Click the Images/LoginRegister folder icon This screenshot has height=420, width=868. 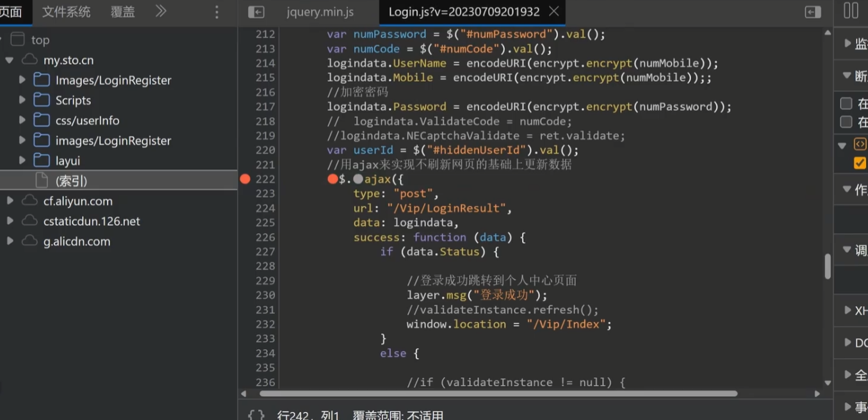42,80
